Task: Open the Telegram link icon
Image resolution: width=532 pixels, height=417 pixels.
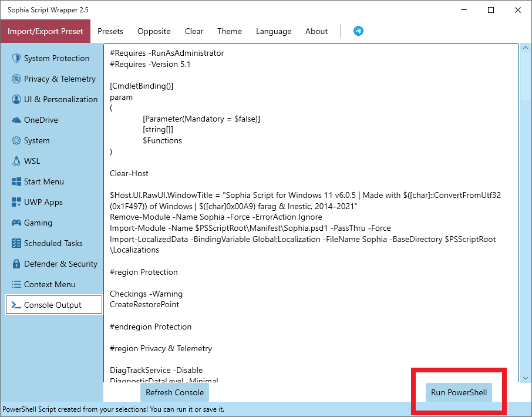Action: click(x=358, y=31)
